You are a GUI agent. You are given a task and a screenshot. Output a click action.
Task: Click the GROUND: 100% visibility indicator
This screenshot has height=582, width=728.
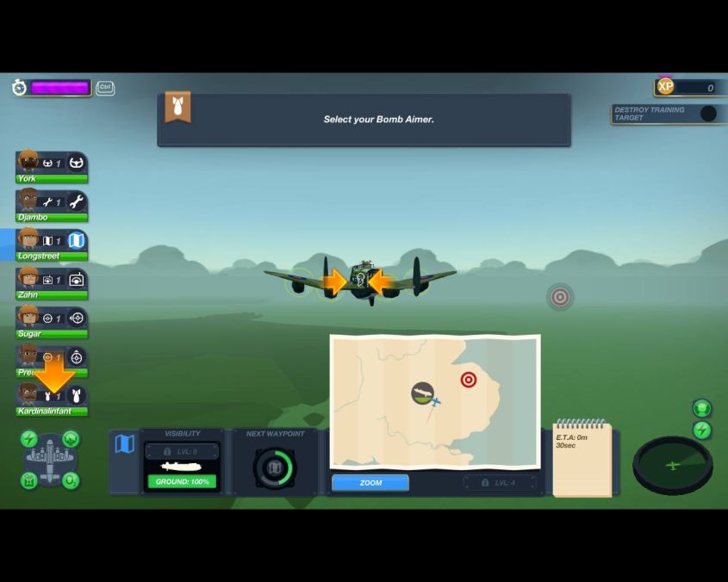(182, 482)
